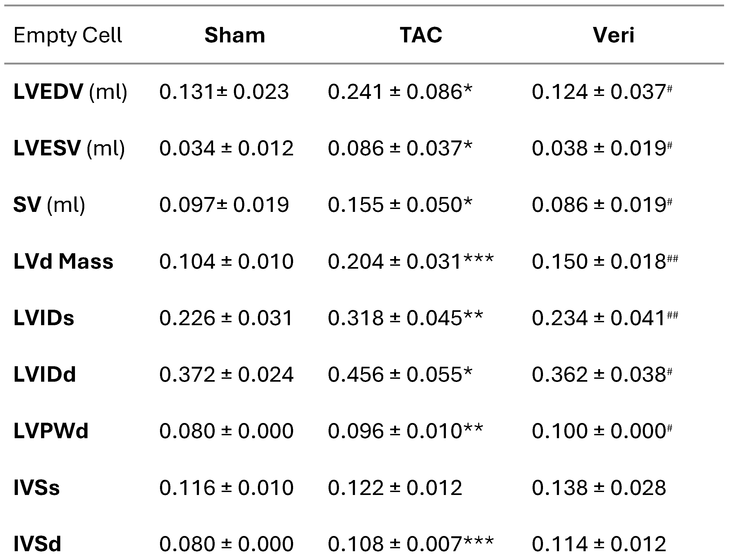Click the LVESV (ml) row label
Screen dimensions: 731x560
click(x=69, y=148)
